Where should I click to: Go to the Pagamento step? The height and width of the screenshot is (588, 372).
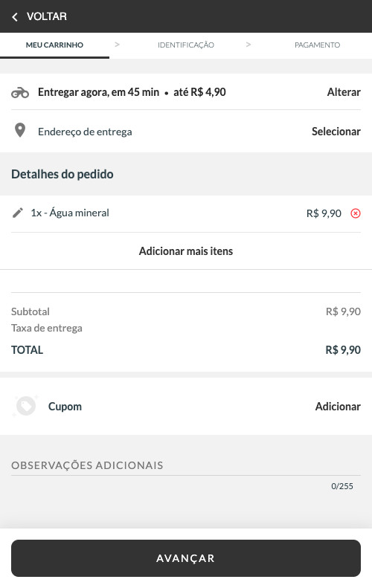317,45
